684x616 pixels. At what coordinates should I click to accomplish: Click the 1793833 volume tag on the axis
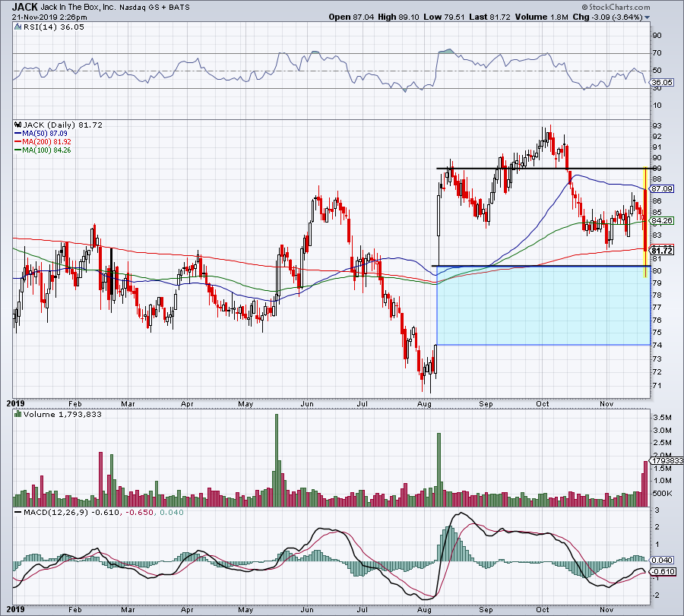point(667,460)
